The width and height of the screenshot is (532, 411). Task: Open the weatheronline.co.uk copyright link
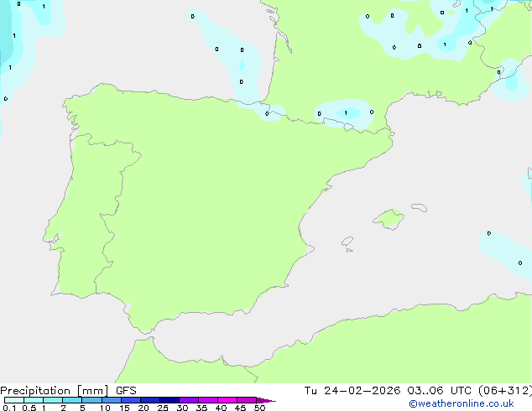pyautogui.click(x=462, y=403)
